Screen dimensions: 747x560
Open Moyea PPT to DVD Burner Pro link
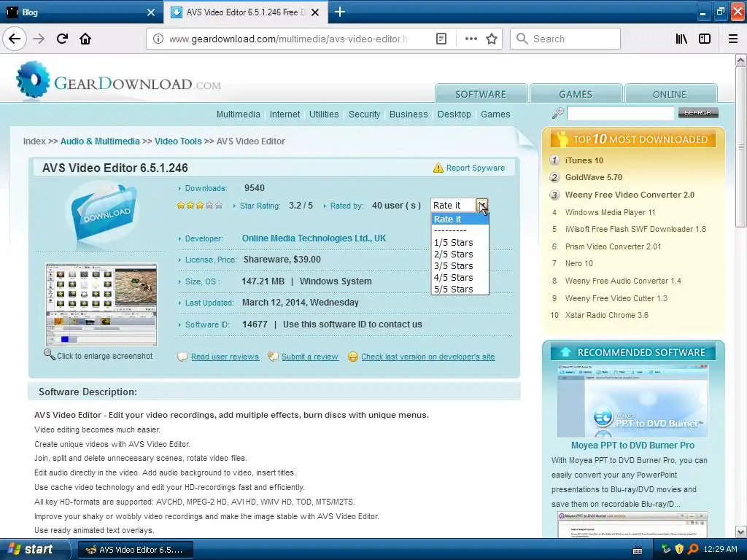[x=632, y=446]
